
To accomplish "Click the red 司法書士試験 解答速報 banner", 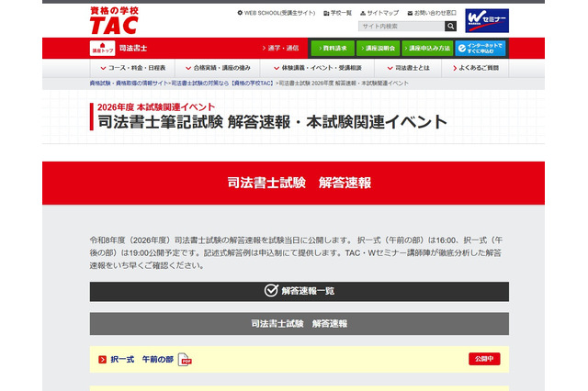I will (x=293, y=183).
